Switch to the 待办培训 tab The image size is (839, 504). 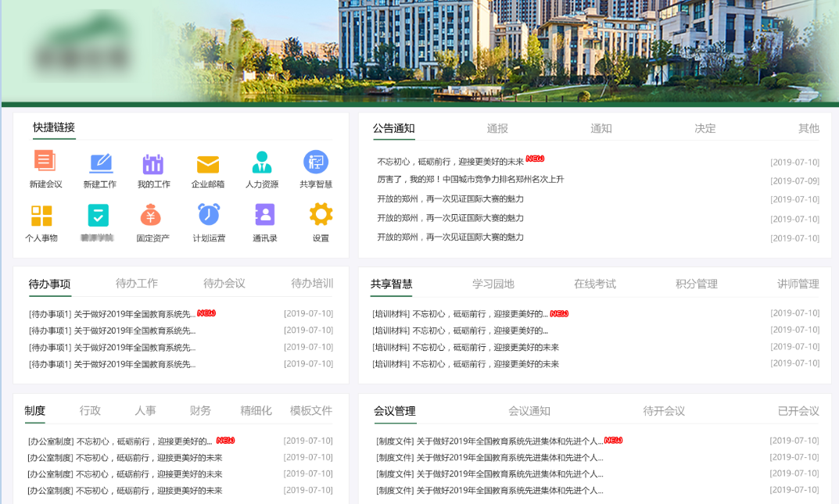coord(312,284)
